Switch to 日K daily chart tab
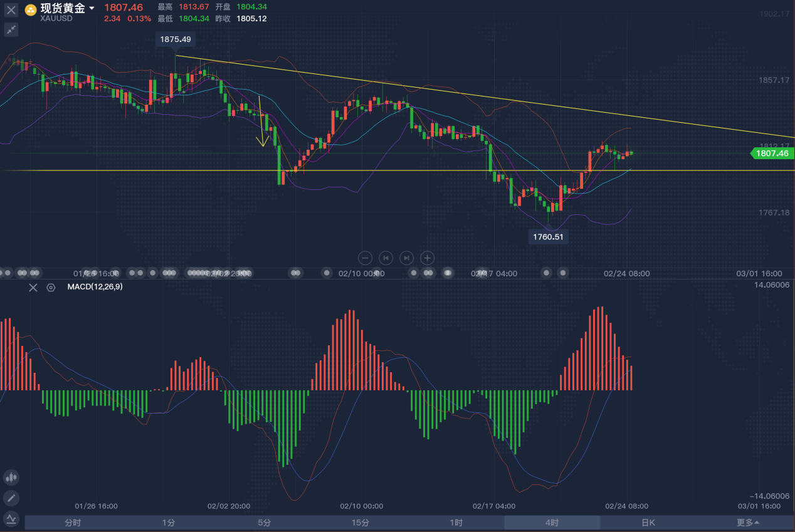Viewport: 795px width, 532px height. (648, 523)
